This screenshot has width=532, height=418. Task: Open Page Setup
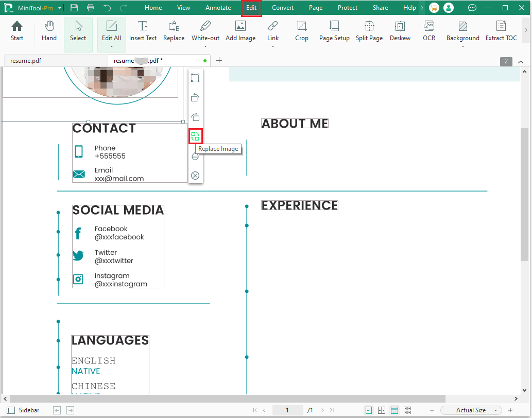(x=334, y=31)
